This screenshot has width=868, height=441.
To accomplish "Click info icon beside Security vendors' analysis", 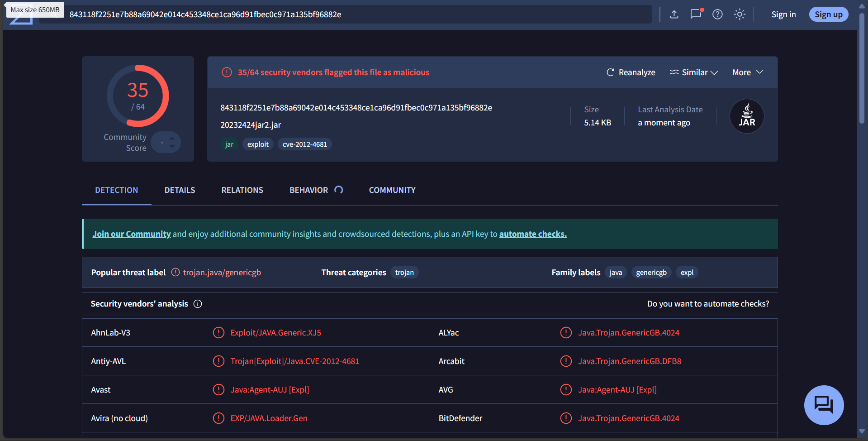I will (198, 304).
